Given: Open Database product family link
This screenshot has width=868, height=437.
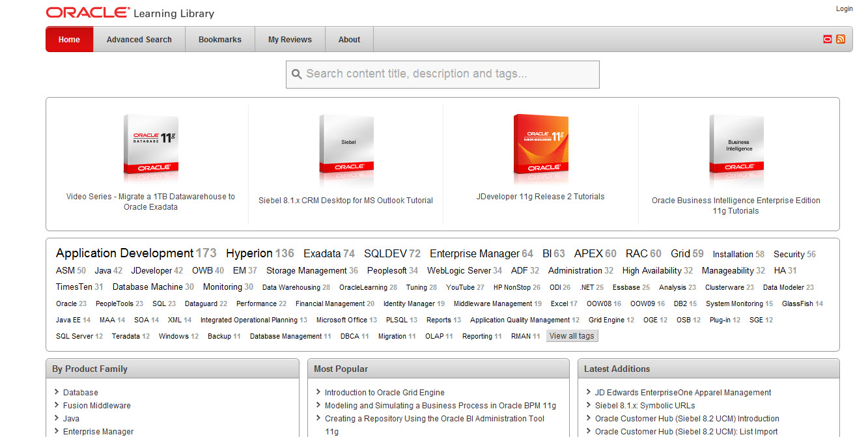Looking at the screenshot, I should click(x=81, y=392).
